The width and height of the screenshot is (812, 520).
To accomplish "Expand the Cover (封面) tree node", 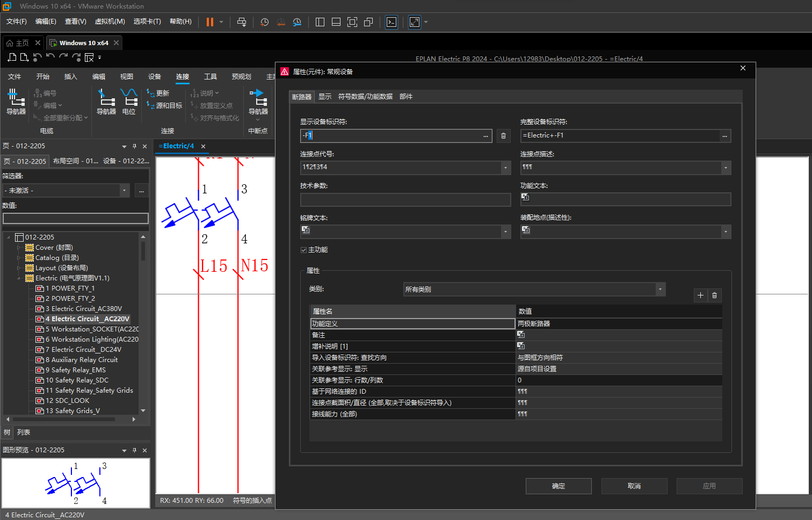I will (x=19, y=248).
